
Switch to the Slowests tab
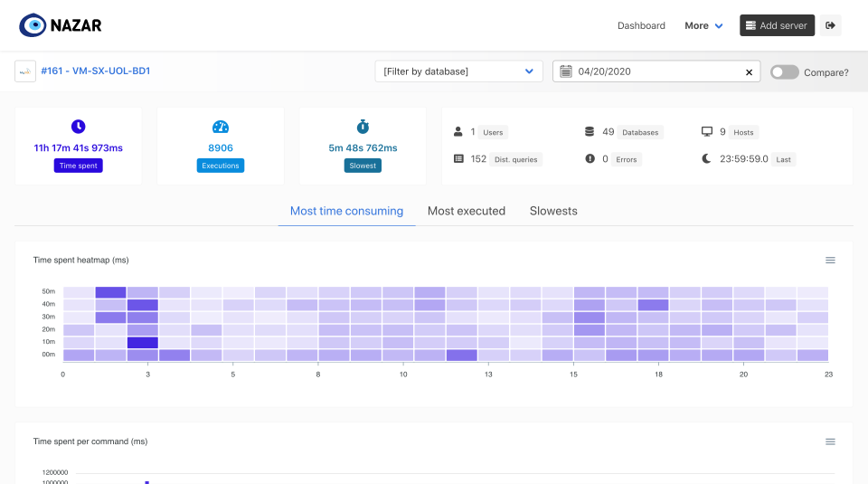[x=553, y=211]
